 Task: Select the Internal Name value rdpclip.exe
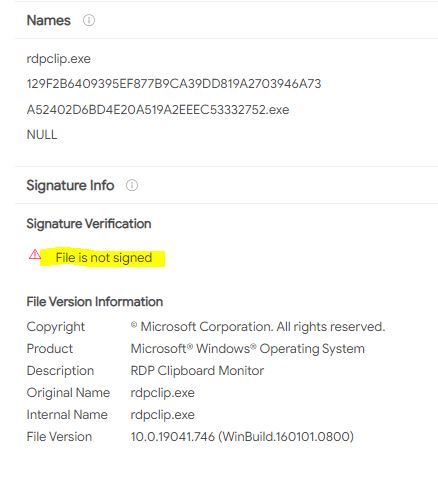pos(163,415)
